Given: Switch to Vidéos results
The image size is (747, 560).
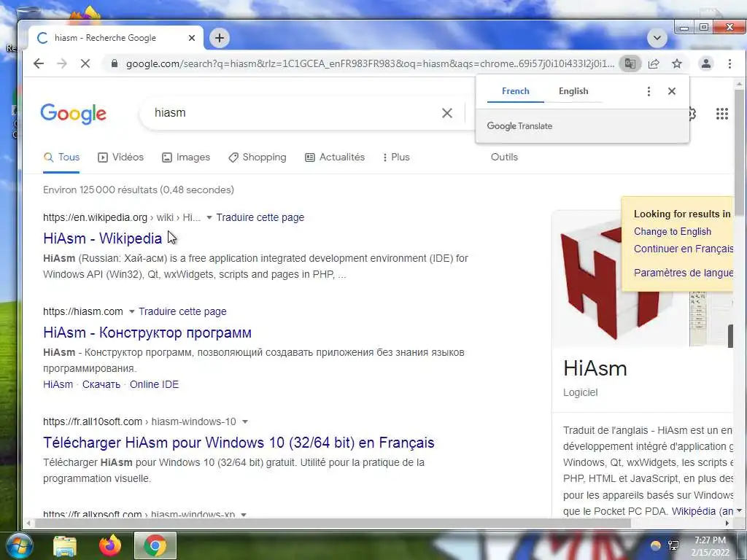Looking at the screenshot, I should (120, 157).
